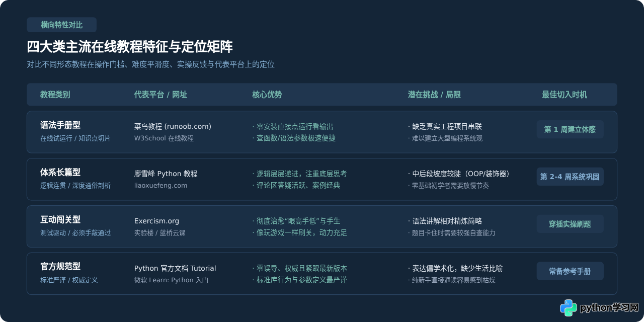Screen dimensions: 644x322
Task: Click 零误导、权威且紧跟最新版本 advantage
Action: click(x=299, y=268)
